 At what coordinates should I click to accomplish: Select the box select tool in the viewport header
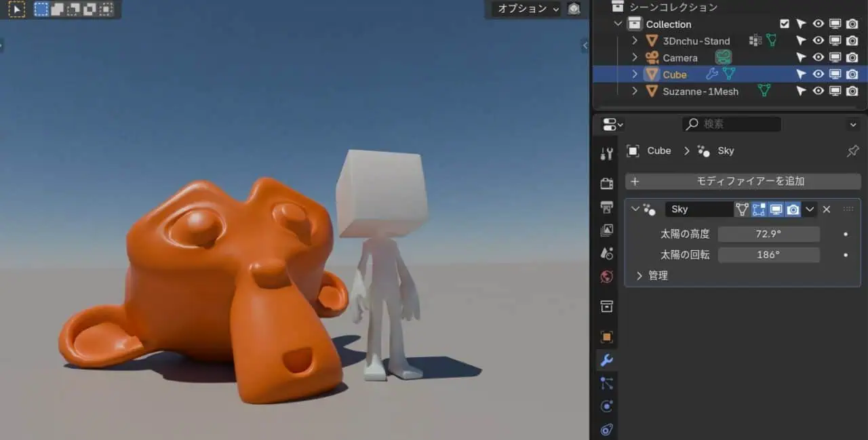pyautogui.click(x=16, y=9)
